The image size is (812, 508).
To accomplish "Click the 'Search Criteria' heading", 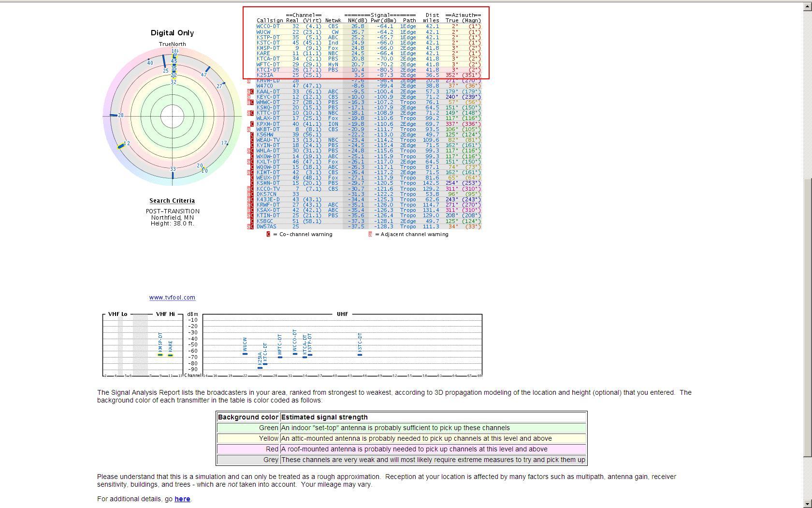I will point(172,201).
